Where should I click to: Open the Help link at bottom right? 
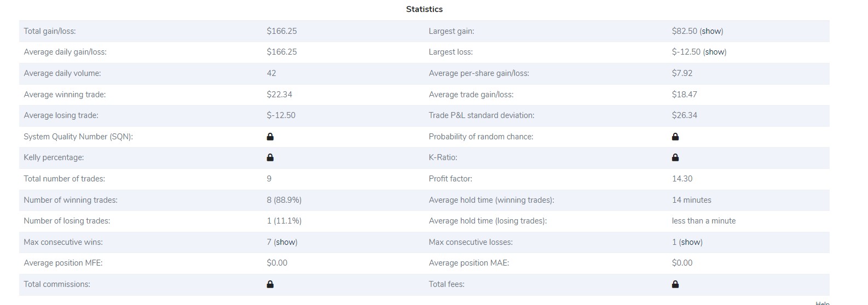823,303
